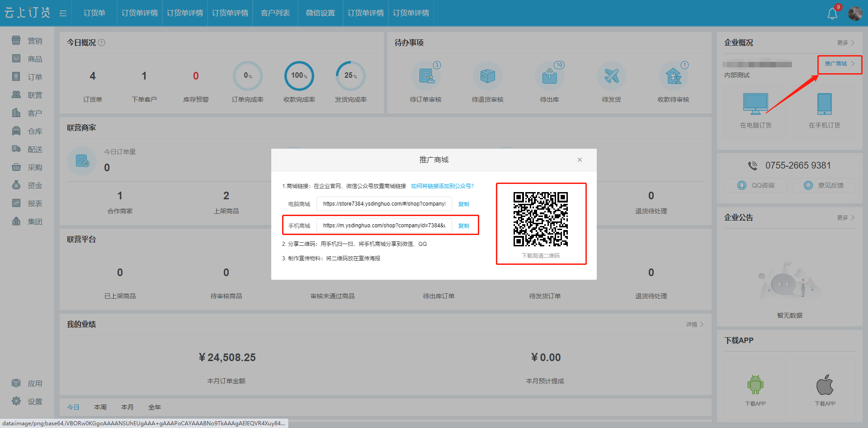This screenshot has height=428, width=868.
Task: Click the QQ咨询 button
Action: (756, 185)
